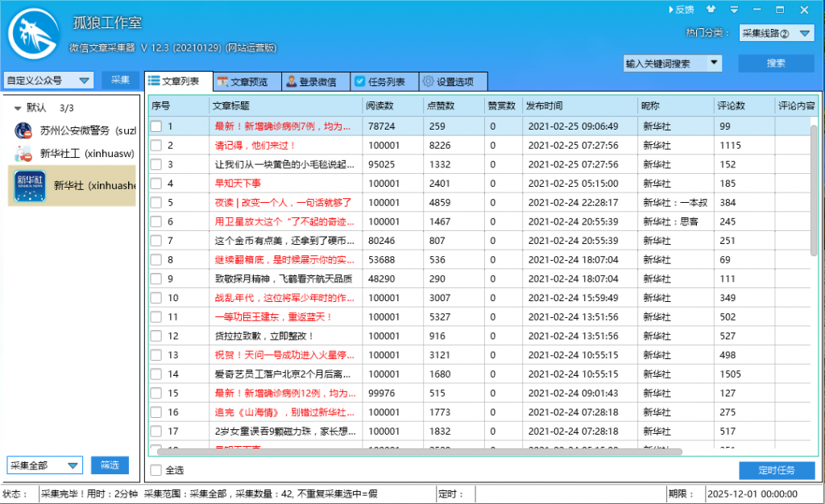The height and width of the screenshot is (504, 825).
Task: Click read count 95025 in row 3
Action: tap(381, 164)
